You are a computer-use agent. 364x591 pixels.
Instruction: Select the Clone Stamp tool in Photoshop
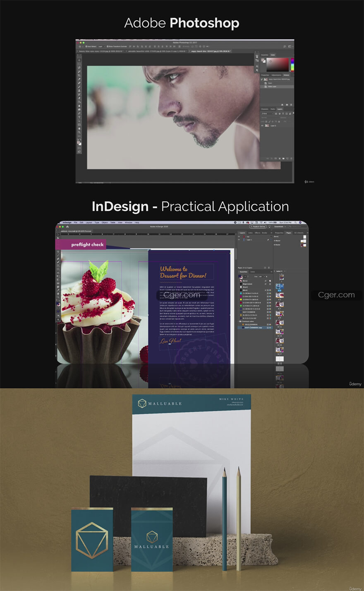(x=79, y=90)
